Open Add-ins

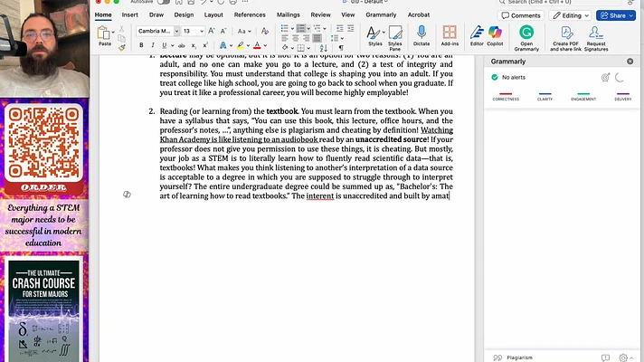[x=450, y=36]
